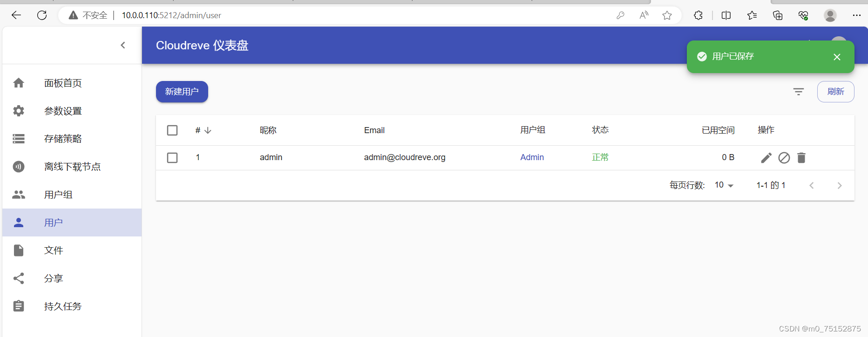Image resolution: width=868 pixels, height=337 pixels.
Task: Bookmark page with the star icon
Action: 667,15
